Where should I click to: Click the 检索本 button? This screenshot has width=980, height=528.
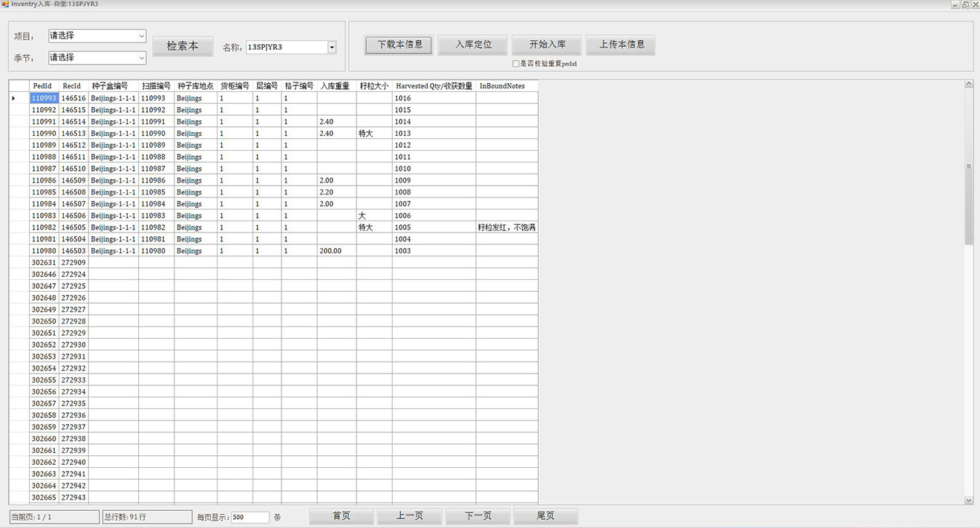pos(183,45)
